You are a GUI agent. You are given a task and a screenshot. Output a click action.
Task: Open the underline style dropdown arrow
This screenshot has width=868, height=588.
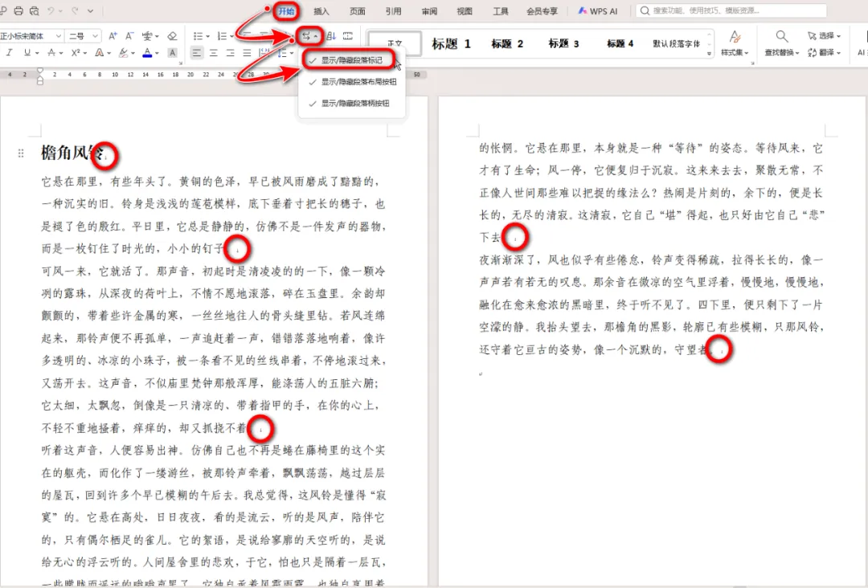36,53
